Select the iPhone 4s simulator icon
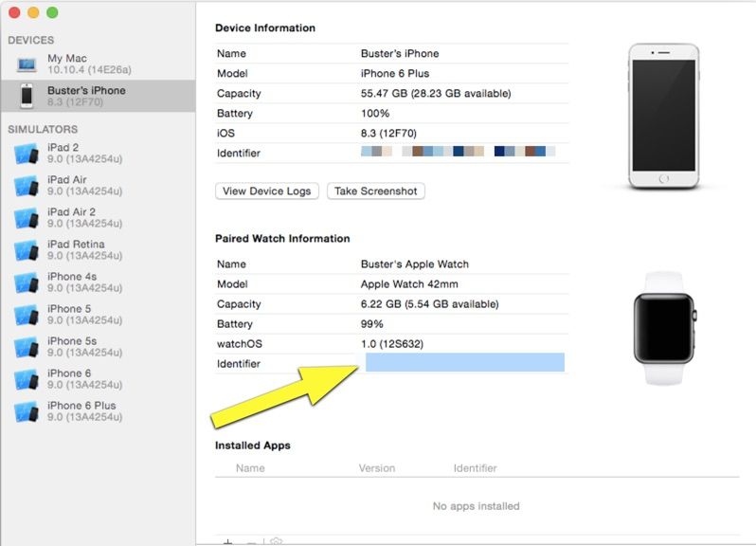 [x=26, y=283]
